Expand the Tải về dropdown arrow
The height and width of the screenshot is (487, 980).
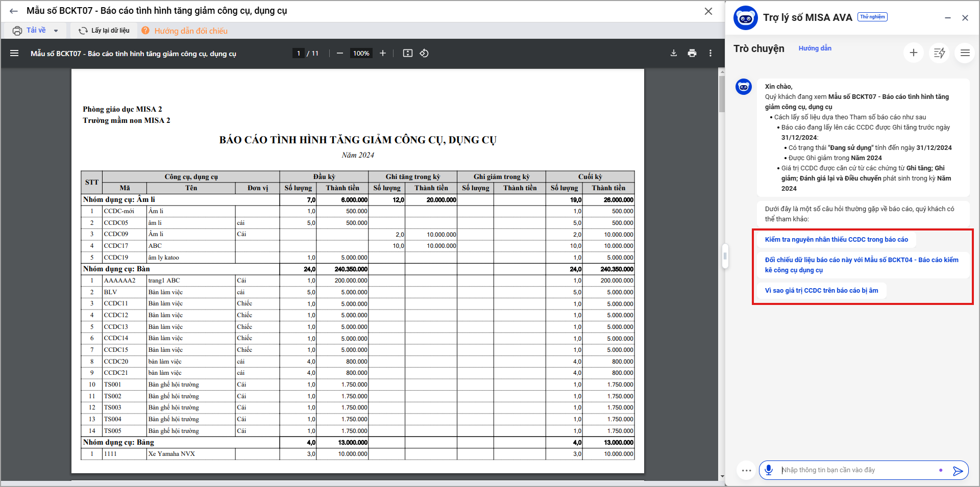[x=56, y=31]
